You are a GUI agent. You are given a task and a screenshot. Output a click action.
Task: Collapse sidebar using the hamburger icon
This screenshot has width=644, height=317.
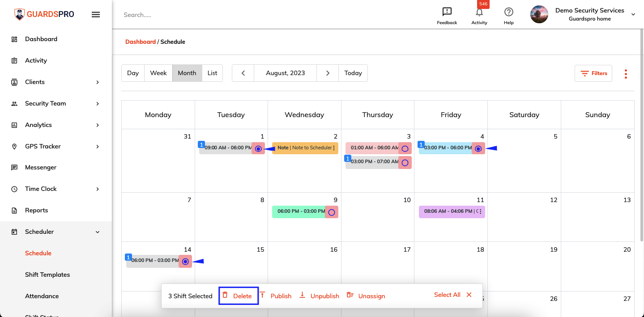[96, 14]
